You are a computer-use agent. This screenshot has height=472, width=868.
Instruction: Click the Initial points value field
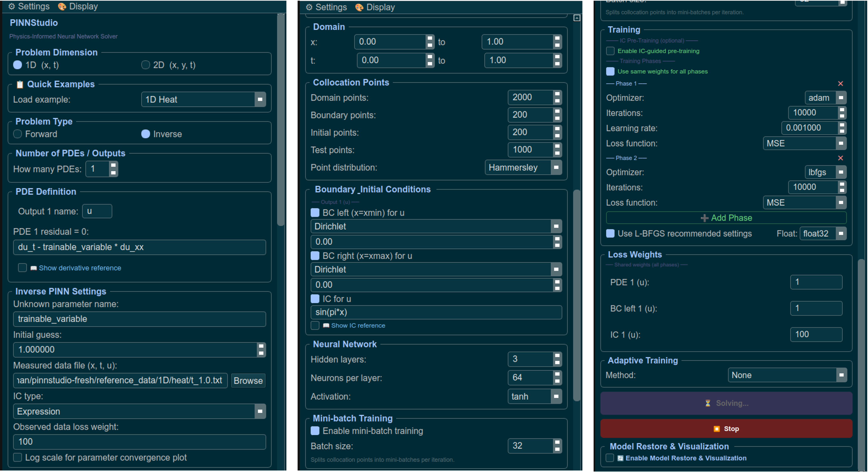coord(535,132)
